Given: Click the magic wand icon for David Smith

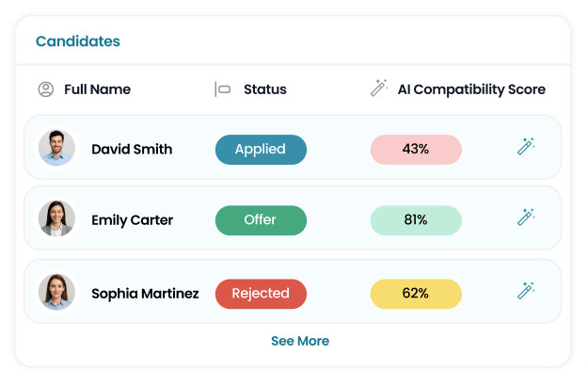Looking at the screenshot, I should pyautogui.click(x=526, y=146).
